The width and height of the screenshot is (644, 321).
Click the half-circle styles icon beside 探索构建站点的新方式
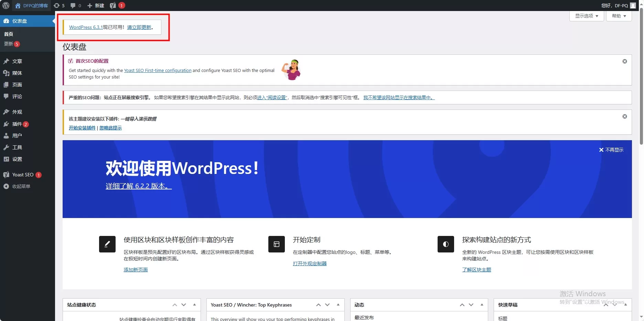point(446,244)
